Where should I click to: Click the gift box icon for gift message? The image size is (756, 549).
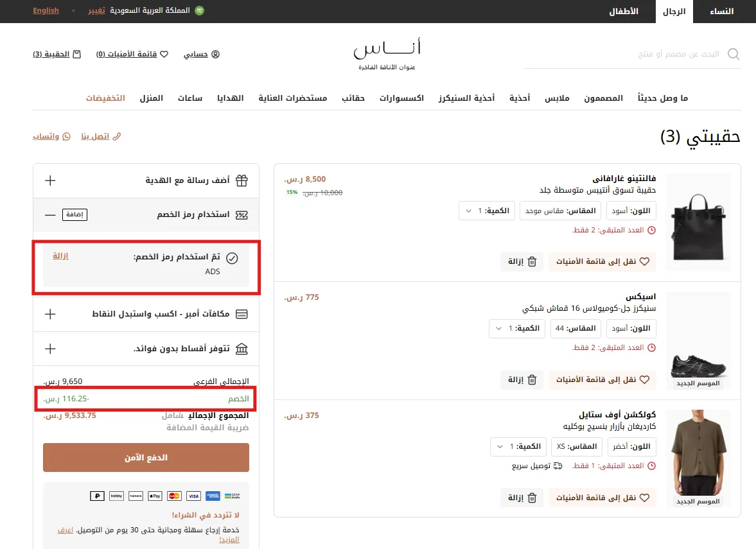click(x=242, y=180)
